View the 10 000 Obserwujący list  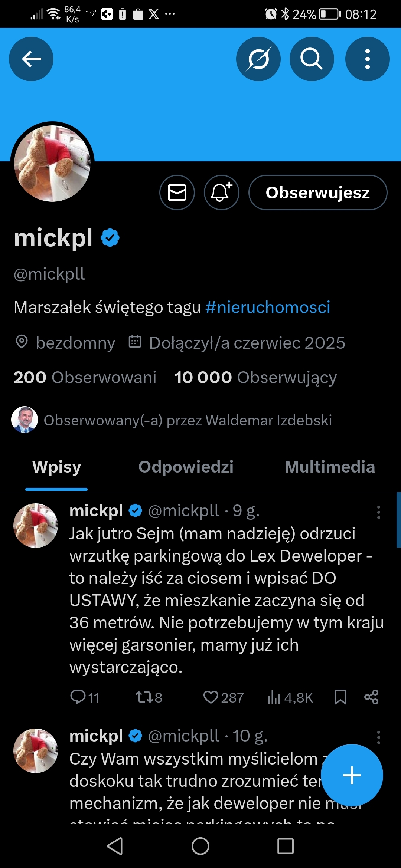click(x=255, y=378)
